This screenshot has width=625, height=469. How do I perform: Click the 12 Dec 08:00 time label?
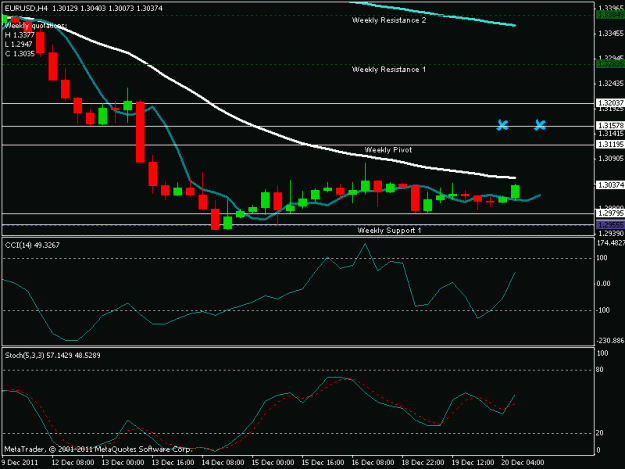(x=73, y=462)
